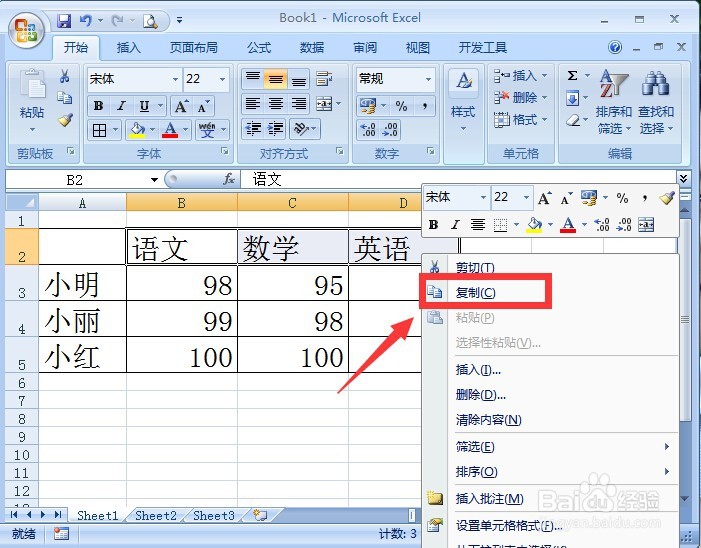Increase font size in ribbon
Screen dimensions: 701x548
coord(181,106)
